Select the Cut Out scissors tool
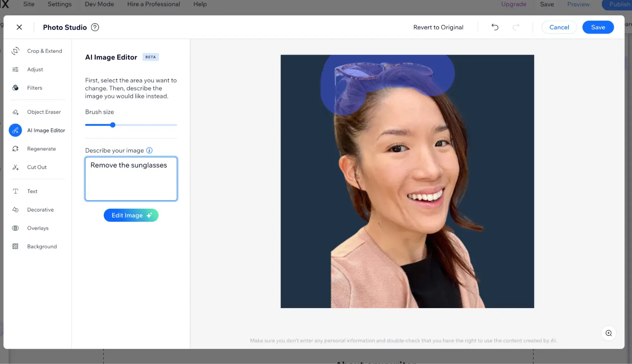 (15, 167)
